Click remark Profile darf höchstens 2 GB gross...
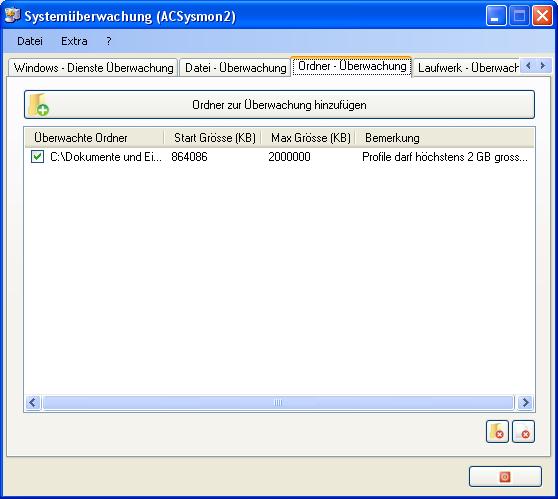Image resolution: width=558 pixels, height=499 pixels. click(445, 157)
